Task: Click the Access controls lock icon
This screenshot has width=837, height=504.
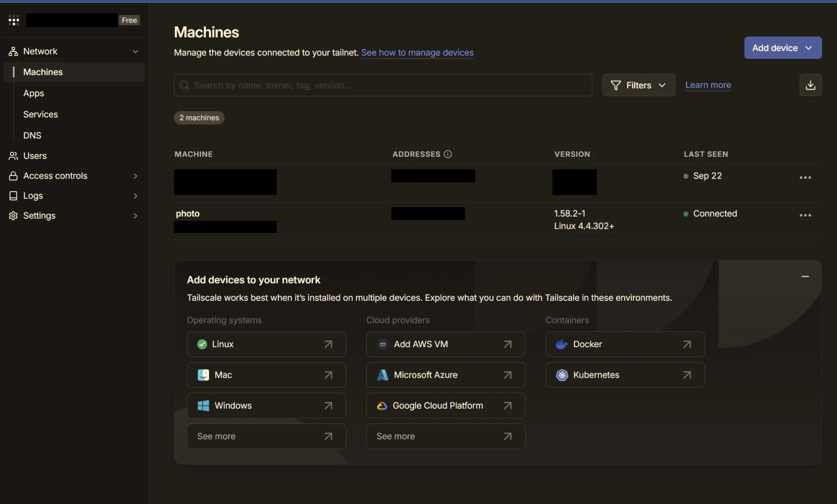Action: [x=13, y=176]
